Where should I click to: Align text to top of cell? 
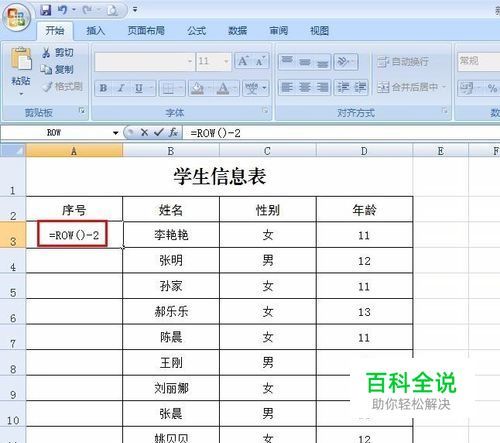coord(287,61)
